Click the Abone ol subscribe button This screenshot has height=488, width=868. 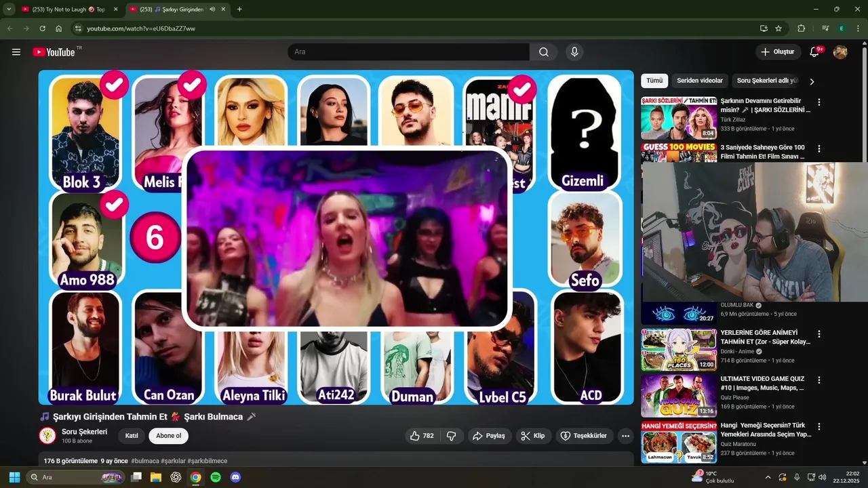pyautogui.click(x=169, y=436)
